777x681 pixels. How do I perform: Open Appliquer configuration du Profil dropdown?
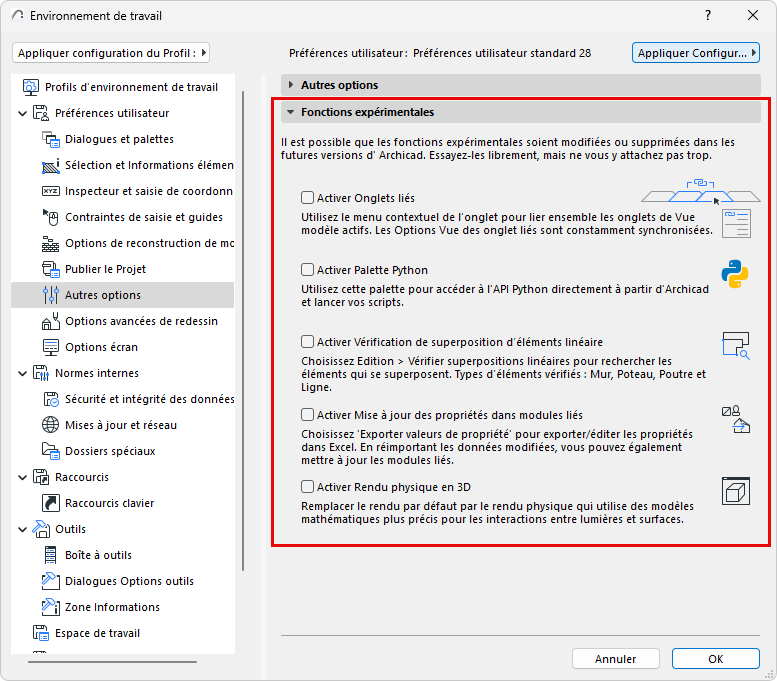(111, 53)
